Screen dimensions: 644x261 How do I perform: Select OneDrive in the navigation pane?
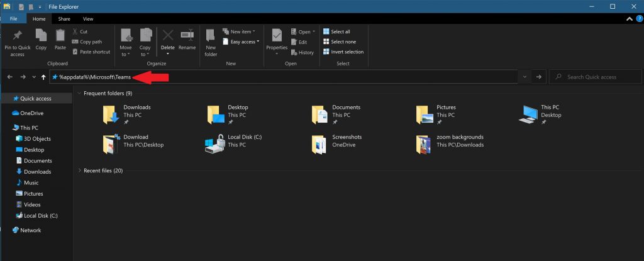point(31,113)
